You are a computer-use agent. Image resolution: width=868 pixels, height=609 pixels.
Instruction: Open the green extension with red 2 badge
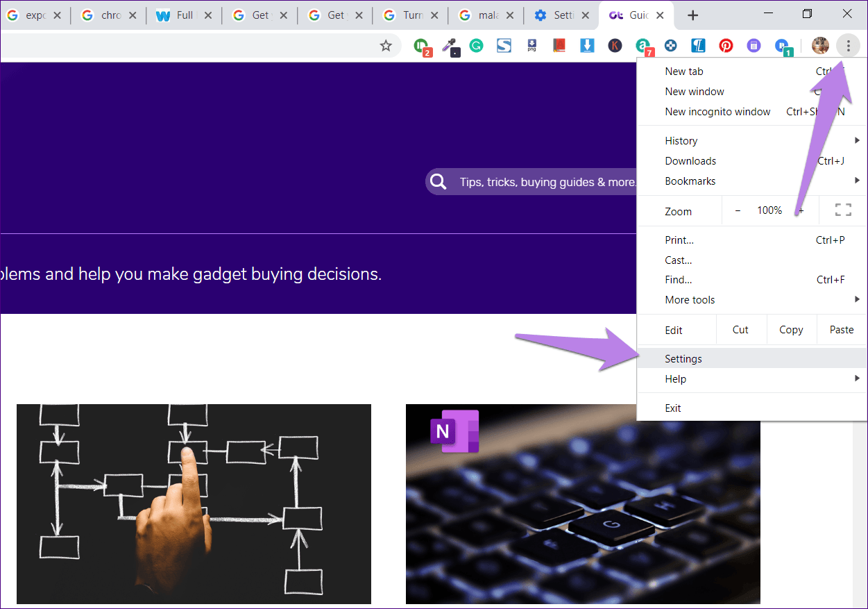(x=423, y=47)
